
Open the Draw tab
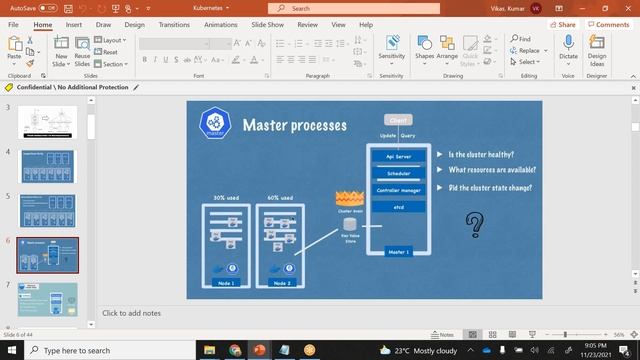click(x=103, y=24)
